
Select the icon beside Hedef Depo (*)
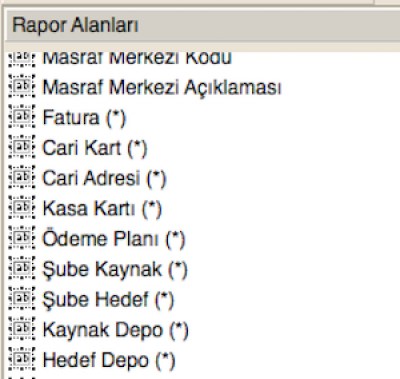(22, 359)
